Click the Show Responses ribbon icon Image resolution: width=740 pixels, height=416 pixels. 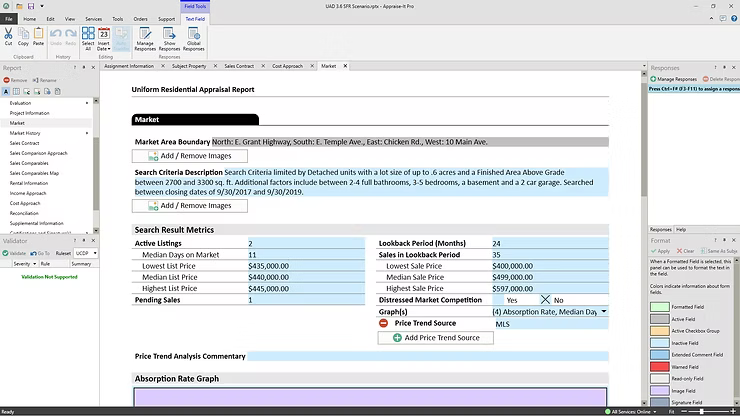coord(170,34)
